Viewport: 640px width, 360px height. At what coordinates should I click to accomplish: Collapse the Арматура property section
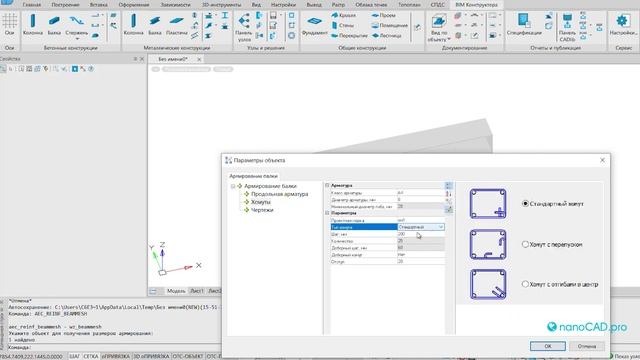click(327, 185)
